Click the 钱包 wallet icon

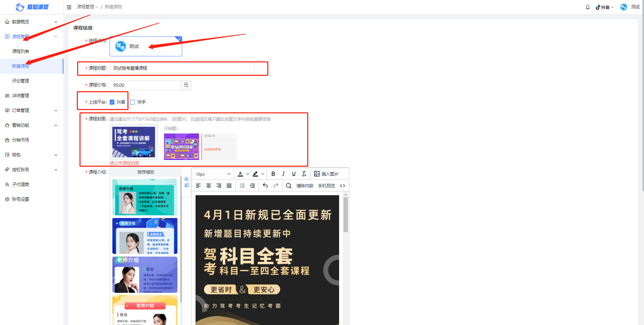[7, 155]
